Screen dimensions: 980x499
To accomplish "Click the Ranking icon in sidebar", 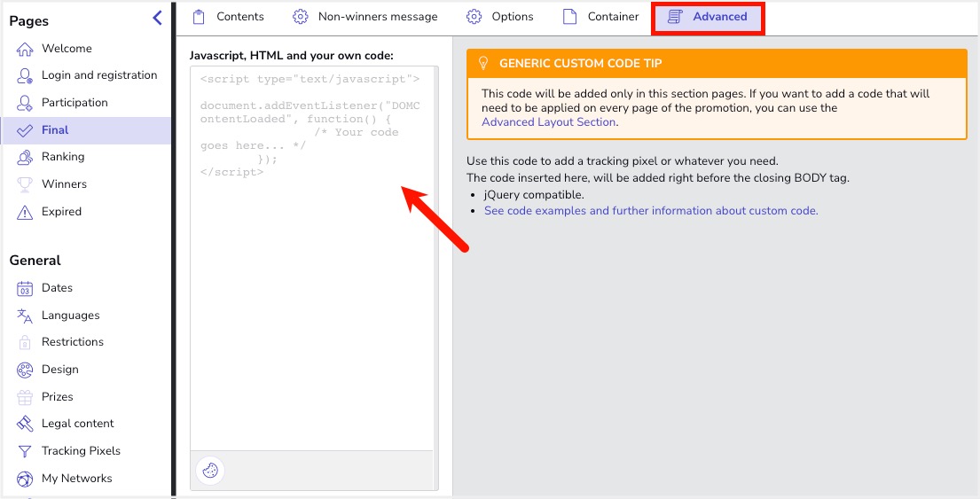I will click(x=24, y=157).
